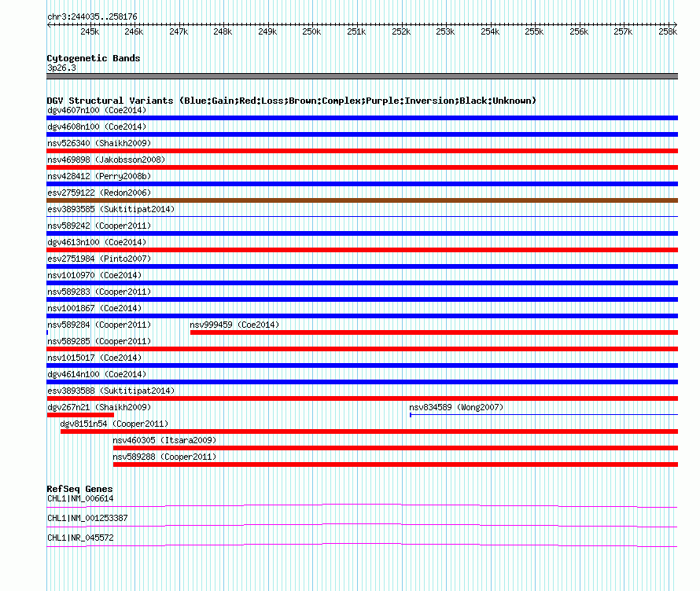The height and width of the screenshot is (591, 700).
Task: Click the red bar under nsv460305
Action: tap(396, 448)
